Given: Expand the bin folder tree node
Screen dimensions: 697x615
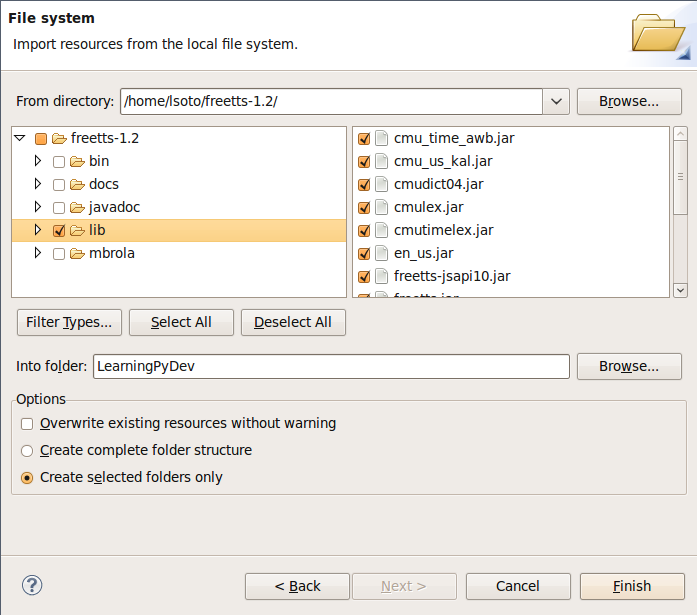Looking at the screenshot, I should point(38,161).
